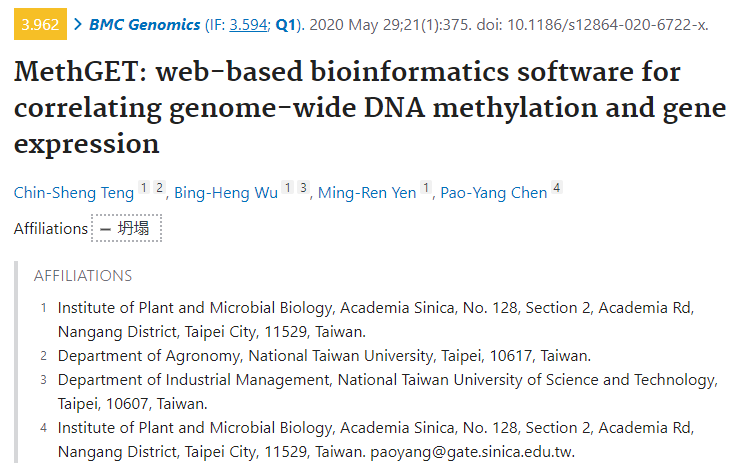The height and width of the screenshot is (467, 733).
Task: Open author Bing-Heng Wu link
Action: (226, 193)
